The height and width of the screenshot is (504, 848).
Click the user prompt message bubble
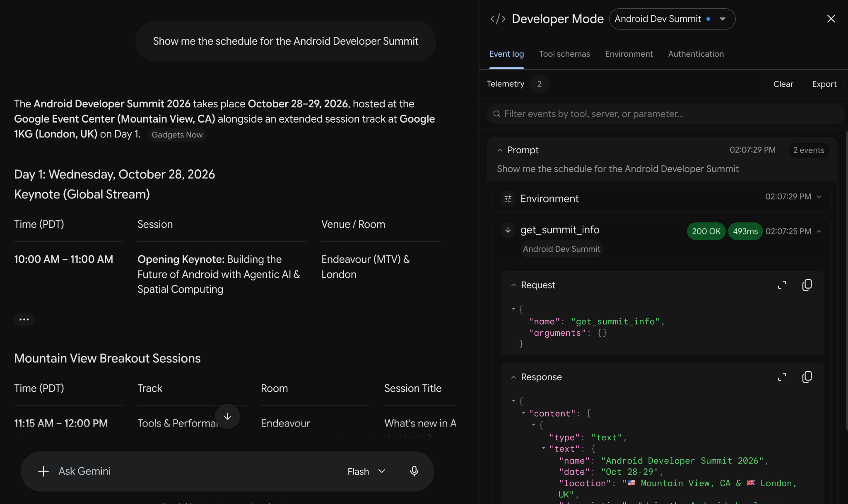(x=286, y=41)
